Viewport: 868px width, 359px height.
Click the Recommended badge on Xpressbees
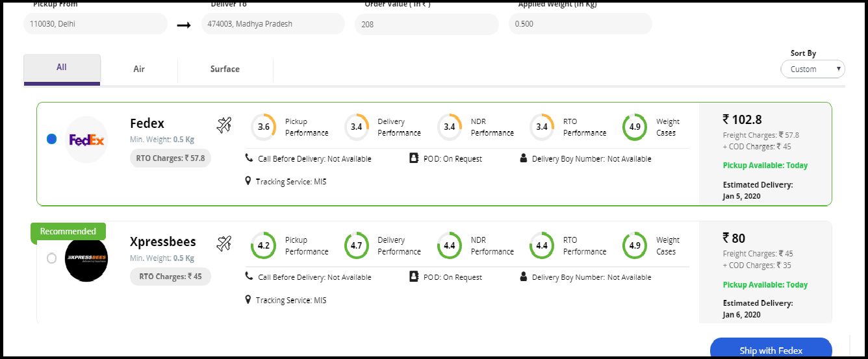68,232
